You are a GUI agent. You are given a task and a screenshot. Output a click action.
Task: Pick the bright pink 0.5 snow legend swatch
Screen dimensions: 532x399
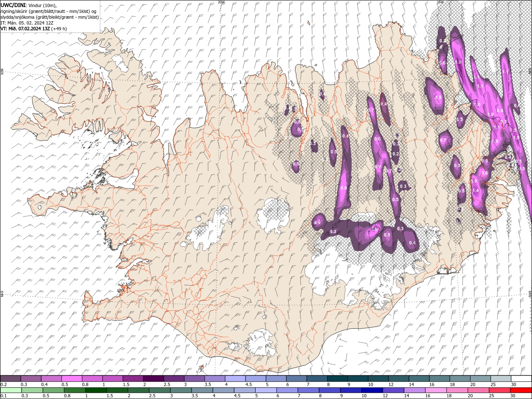72,379
